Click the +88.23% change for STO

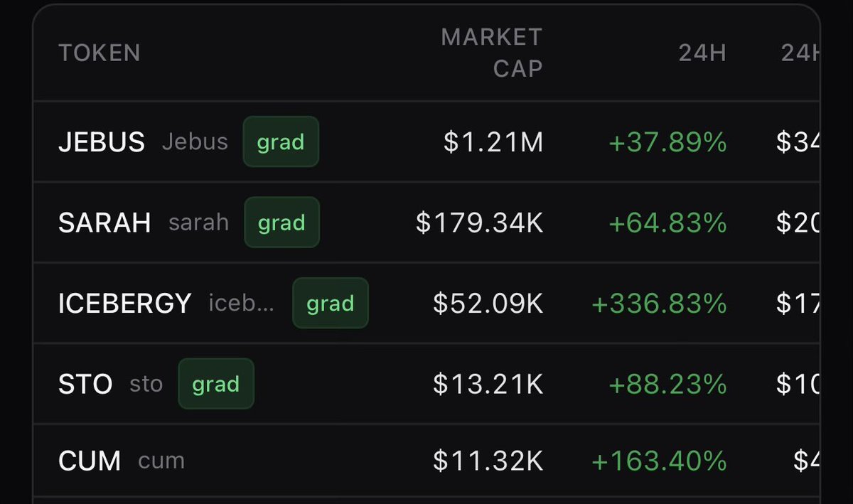pos(668,385)
